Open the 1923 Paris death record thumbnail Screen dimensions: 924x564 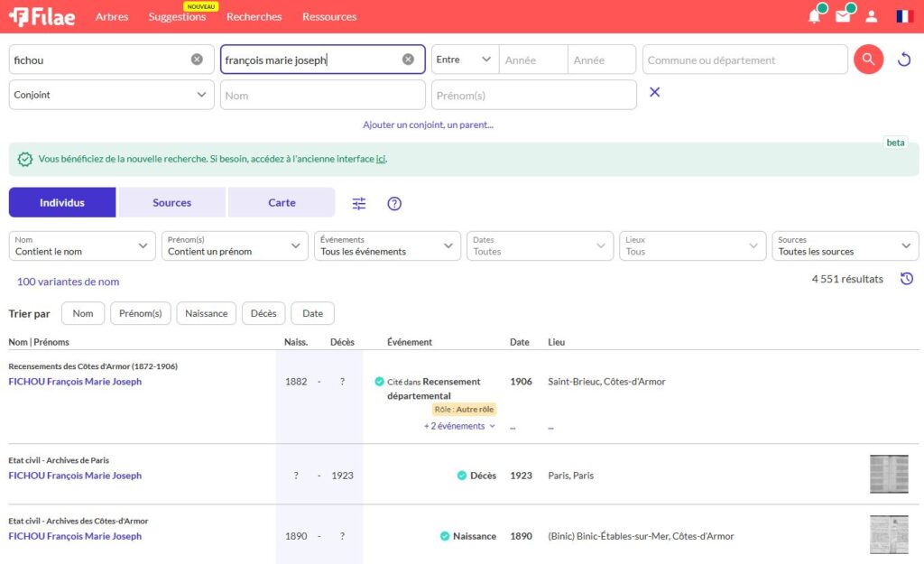click(x=889, y=475)
